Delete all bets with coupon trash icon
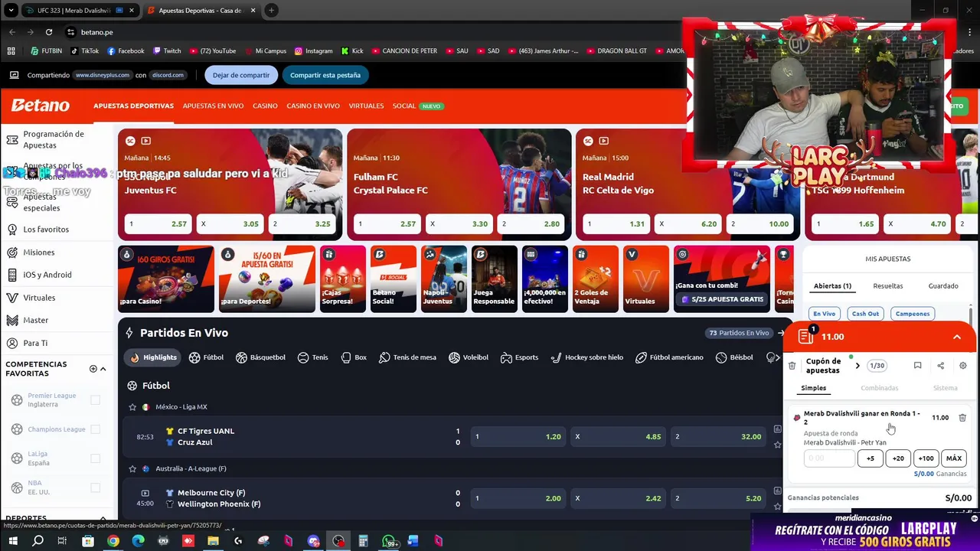980x551 pixels. click(792, 366)
